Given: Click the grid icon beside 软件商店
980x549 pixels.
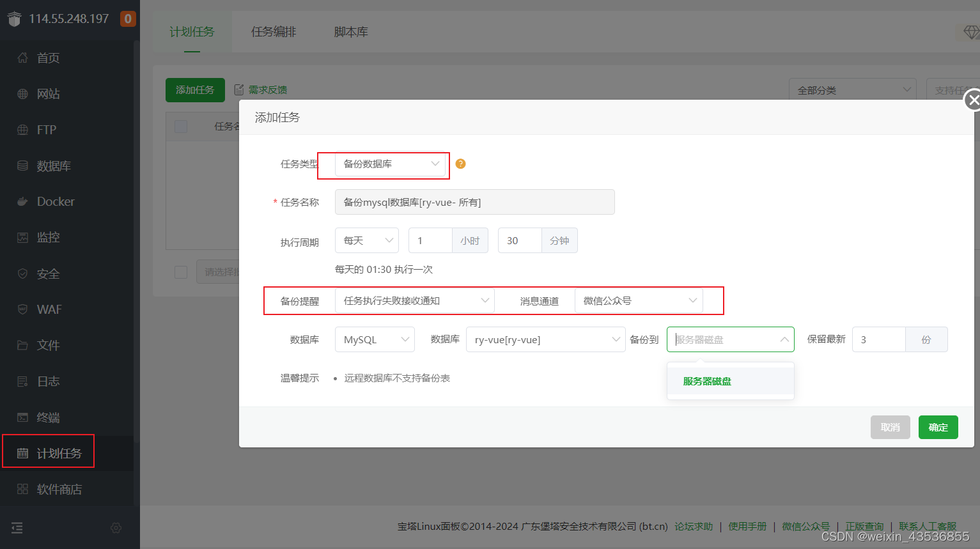Looking at the screenshot, I should (22, 489).
